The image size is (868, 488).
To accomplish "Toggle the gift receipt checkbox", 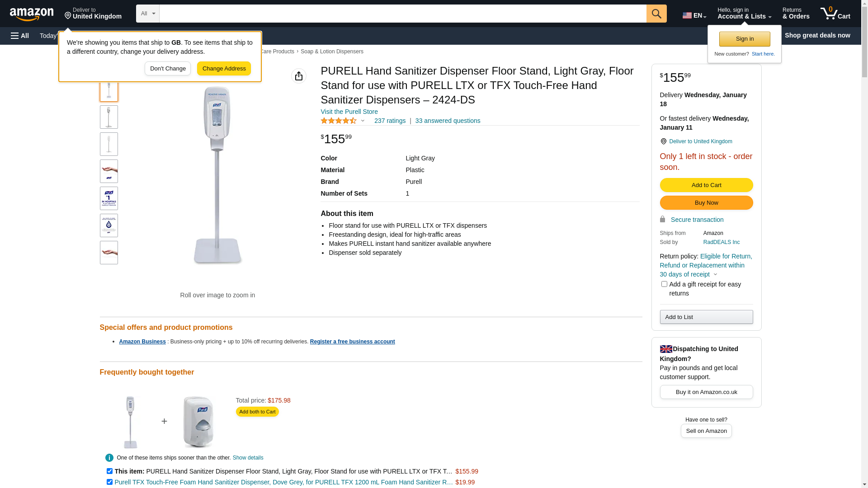I will [x=664, y=284].
